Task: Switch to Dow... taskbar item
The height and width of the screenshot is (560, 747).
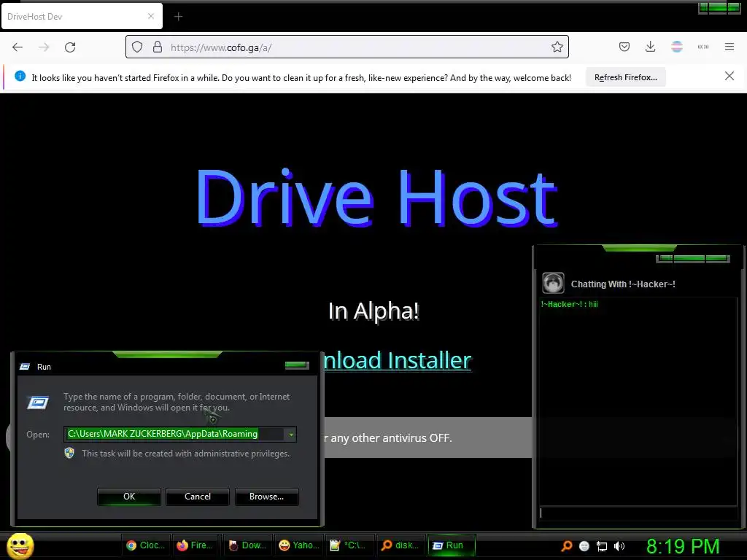Action: click(247, 545)
